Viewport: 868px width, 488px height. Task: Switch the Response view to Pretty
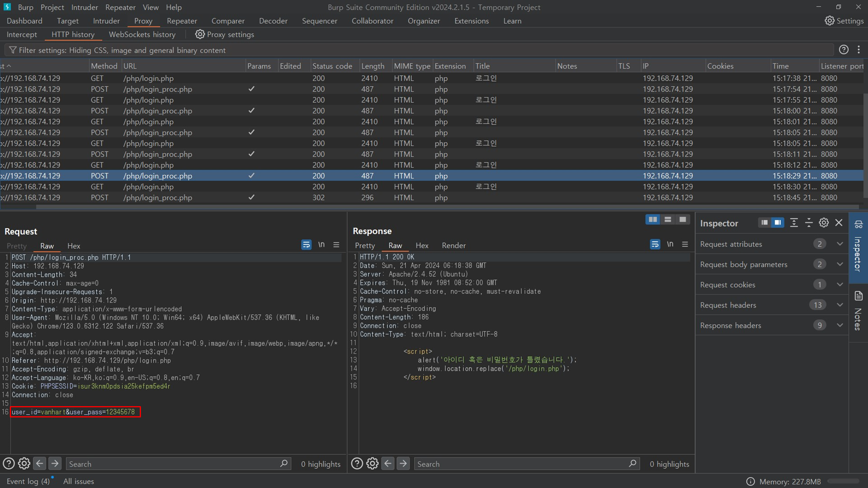click(365, 246)
